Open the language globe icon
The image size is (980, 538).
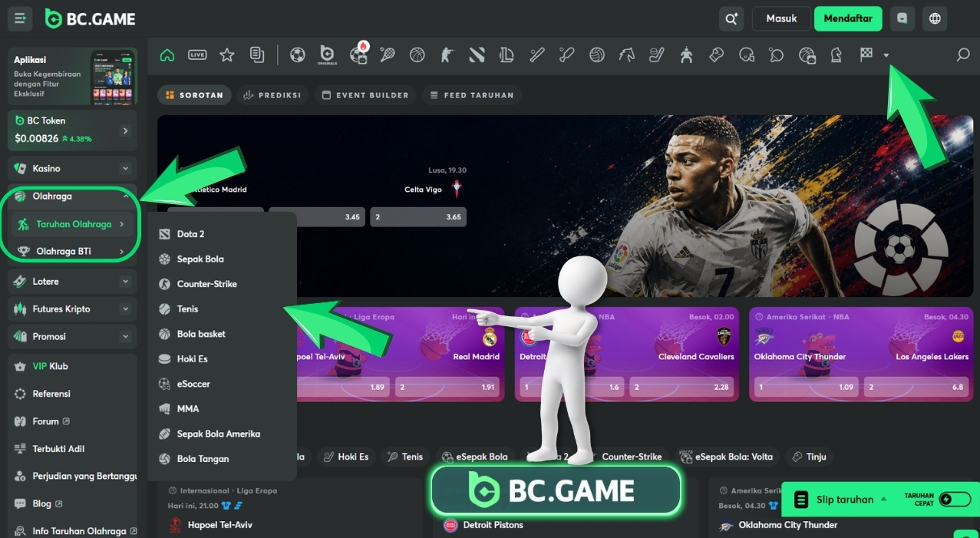click(x=935, y=18)
